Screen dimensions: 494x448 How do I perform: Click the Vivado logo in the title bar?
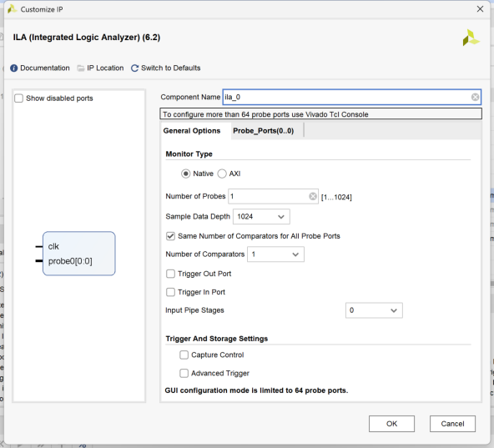pos(12,9)
